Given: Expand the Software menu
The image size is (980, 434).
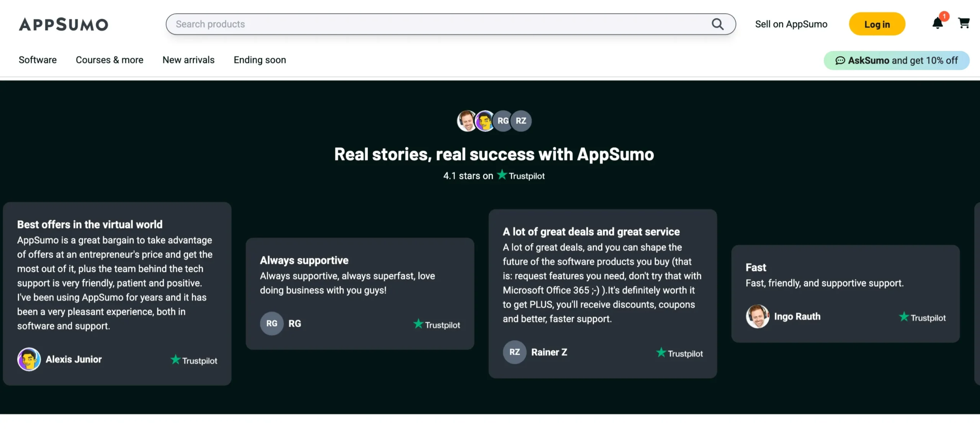Looking at the screenshot, I should click(38, 60).
